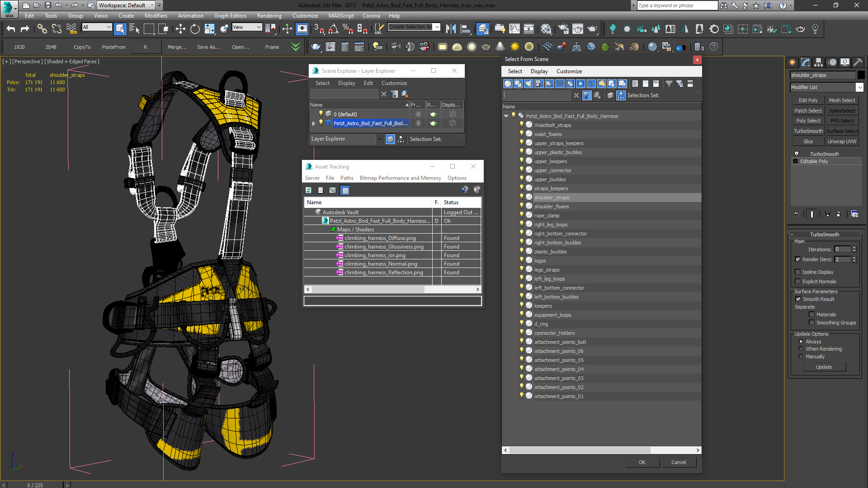
Task: Toggle Explicit Normals checkbox
Action: click(798, 281)
